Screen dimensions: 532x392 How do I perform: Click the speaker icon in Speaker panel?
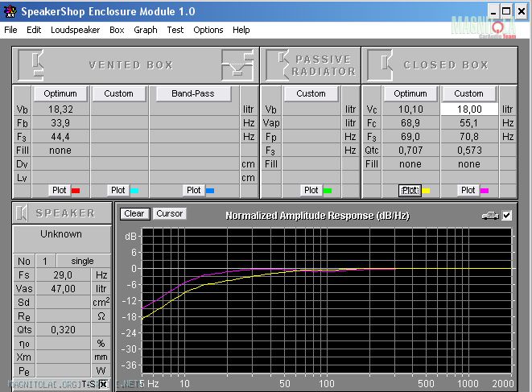24,213
